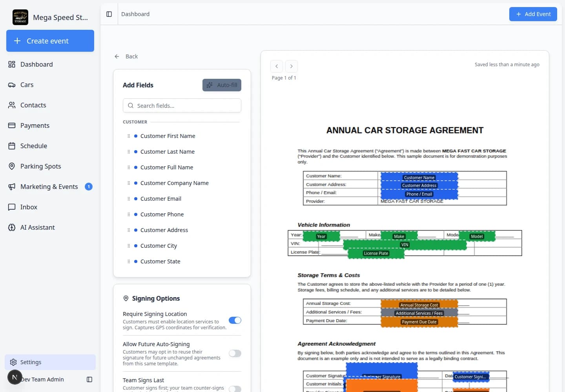Go to Contacts page

(50, 105)
